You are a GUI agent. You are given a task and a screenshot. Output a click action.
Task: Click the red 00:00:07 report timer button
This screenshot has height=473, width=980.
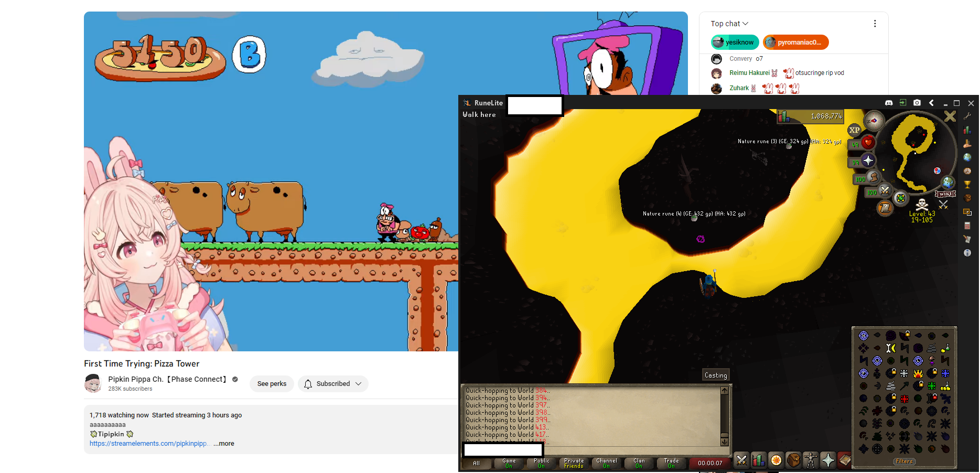(710, 463)
